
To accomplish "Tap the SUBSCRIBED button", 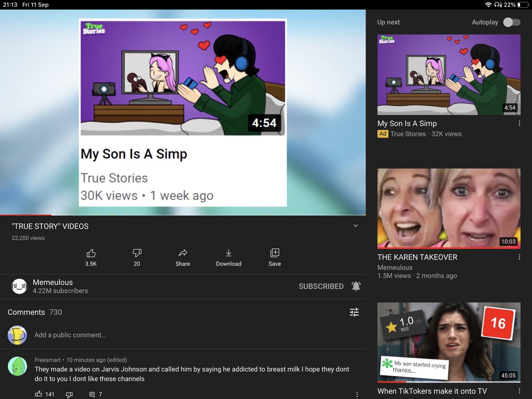I will [x=321, y=286].
